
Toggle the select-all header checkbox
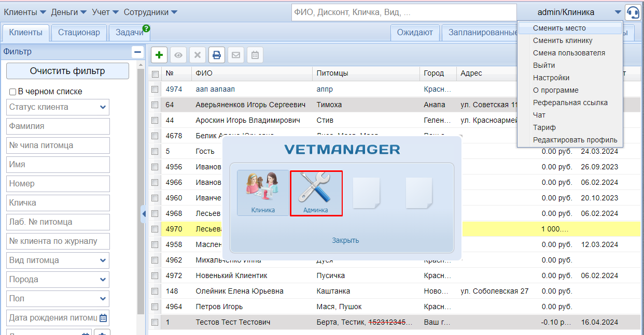tap(155, 74)
